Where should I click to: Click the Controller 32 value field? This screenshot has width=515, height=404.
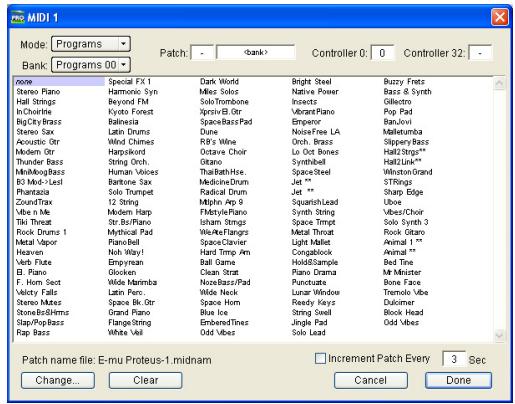480,53
